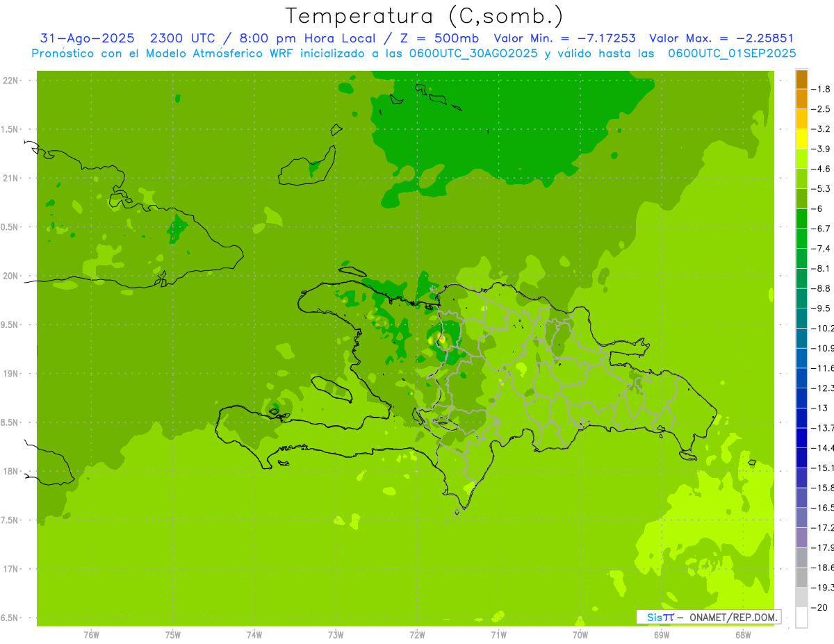Image resolution: width=834 pixels, height=644 pixels.
Task: Select the "31-Ago-2025" date text
Action: coord(87,39)
